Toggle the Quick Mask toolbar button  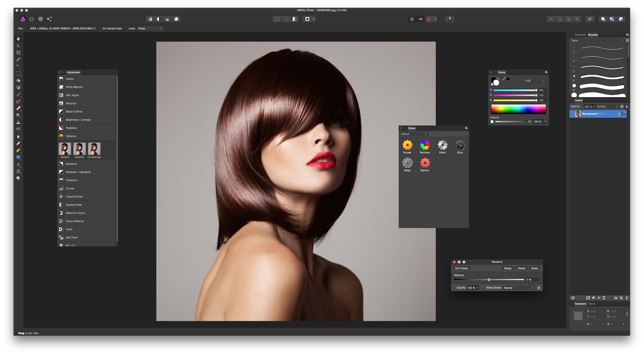[307, 19]
